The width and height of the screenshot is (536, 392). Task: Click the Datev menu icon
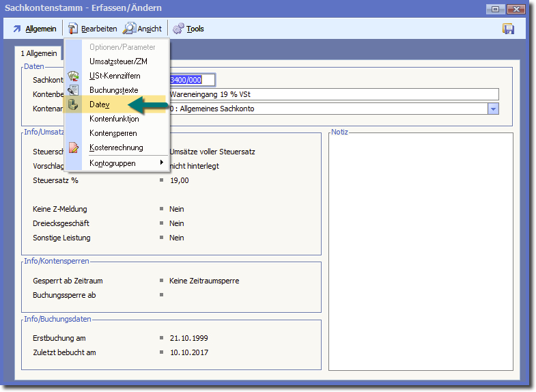click(73, 104)
